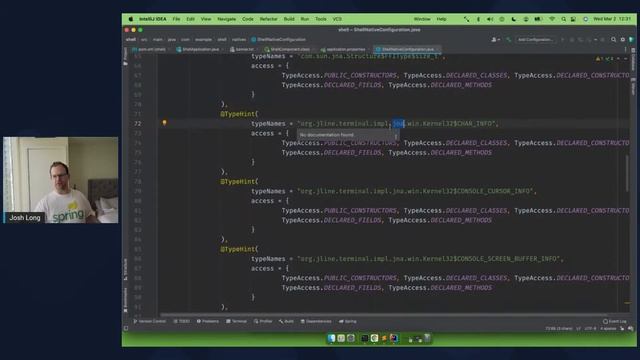
Task: Select the ShellNativeConfiguration.java tab
Action: 406,49
